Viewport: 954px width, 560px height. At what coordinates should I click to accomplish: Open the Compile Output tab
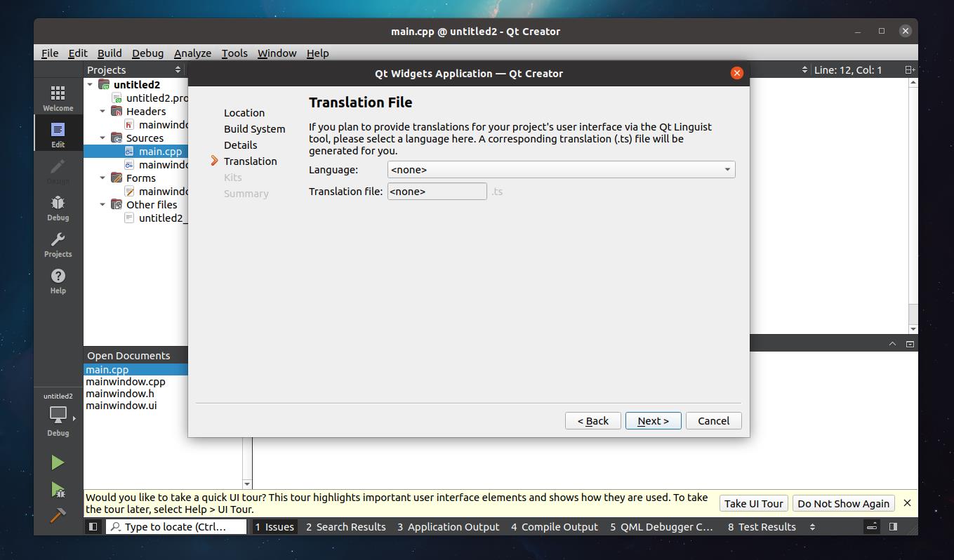pyautogui.click(x=555, y=526)
